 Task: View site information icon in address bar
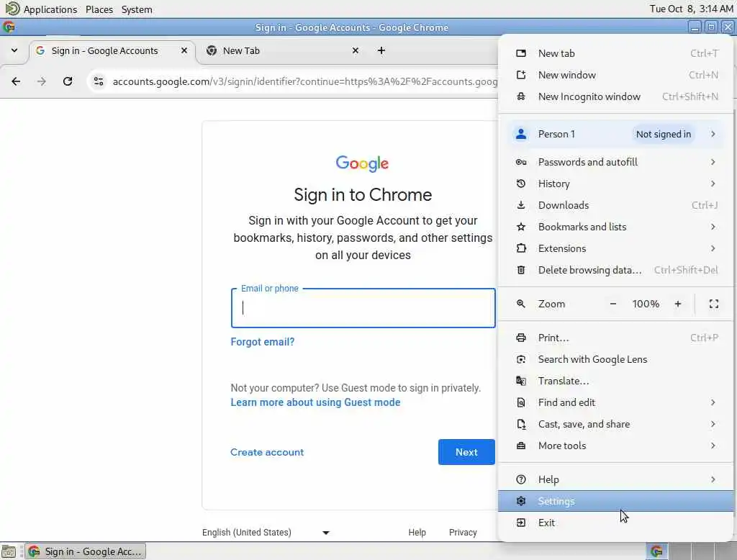click(98, 81)
